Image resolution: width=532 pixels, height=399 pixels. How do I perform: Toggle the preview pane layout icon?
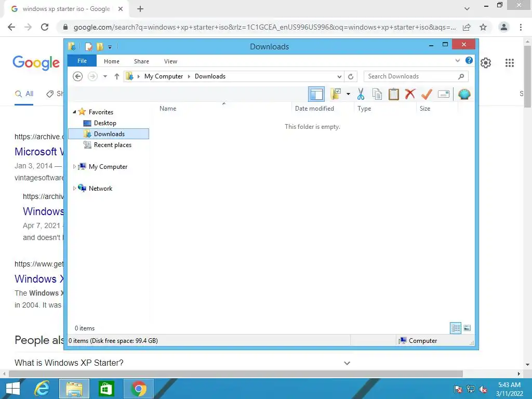tap(316, 94)
